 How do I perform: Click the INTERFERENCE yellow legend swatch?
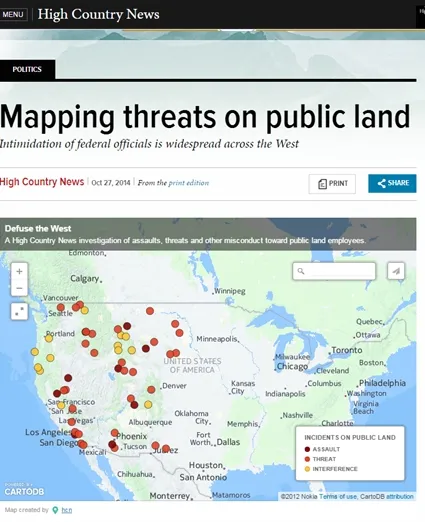tap(307, 469)
